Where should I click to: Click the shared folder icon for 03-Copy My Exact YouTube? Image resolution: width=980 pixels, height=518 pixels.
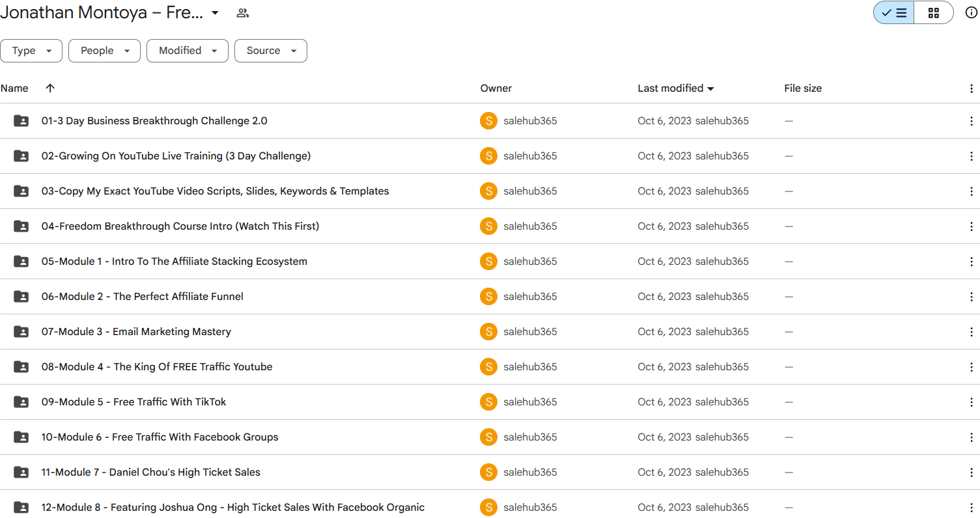[21, 191]
